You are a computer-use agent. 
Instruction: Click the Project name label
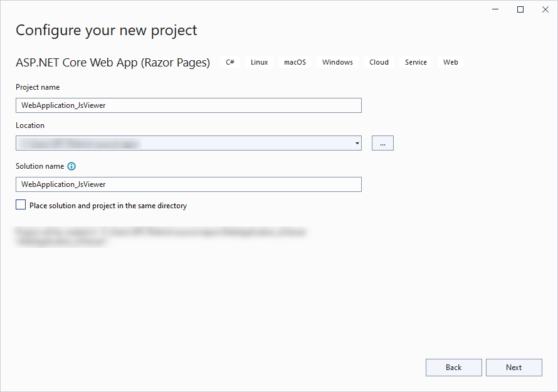(38, 87)
